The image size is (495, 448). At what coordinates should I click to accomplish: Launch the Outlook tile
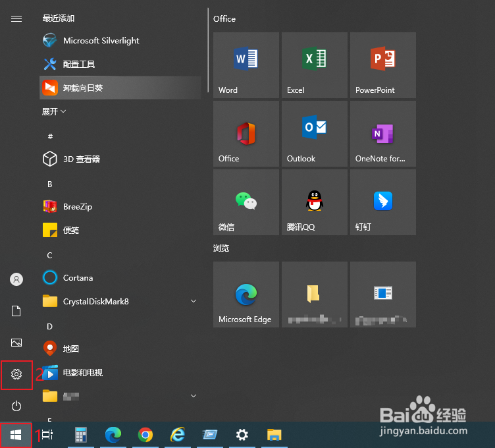coord(315,134)
